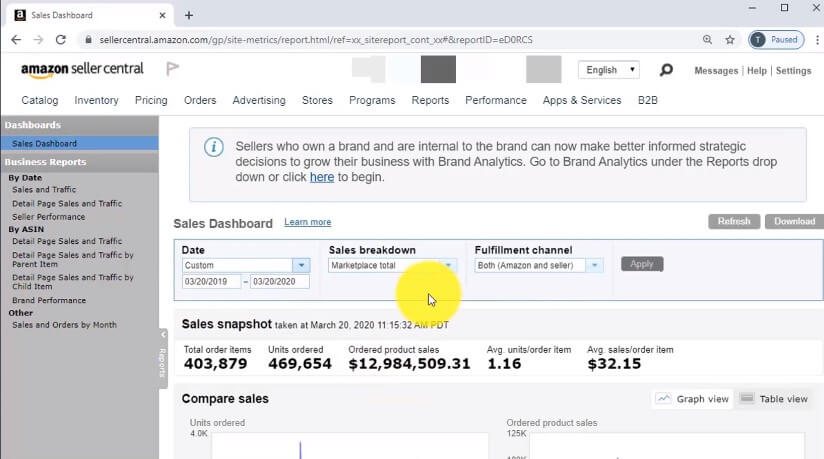The width and height of the screenshot is (824, 459).
Task: Click the start date field 03/20/2019
Action: [211, 282]
